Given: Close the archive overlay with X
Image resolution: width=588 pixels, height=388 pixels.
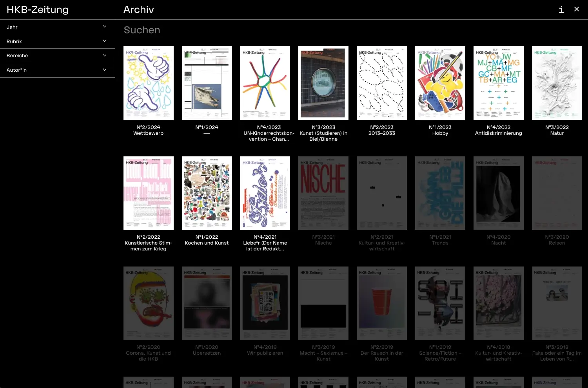Looking at the screenshot, I should [577, 9].
